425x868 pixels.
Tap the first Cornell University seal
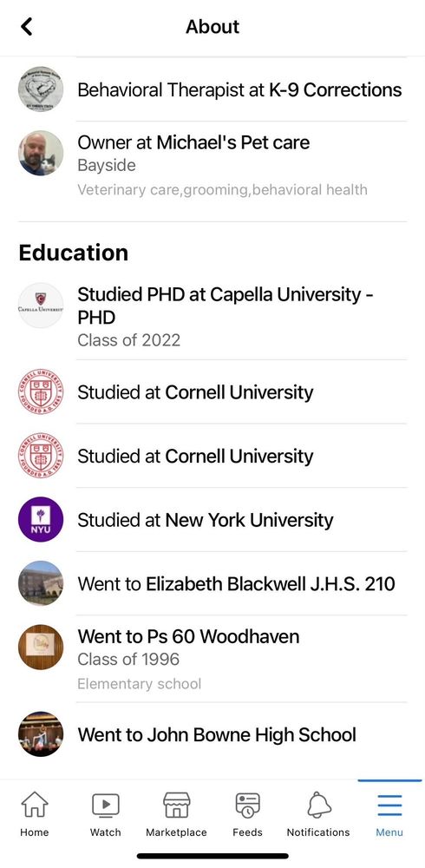click(x=41, y=392)
